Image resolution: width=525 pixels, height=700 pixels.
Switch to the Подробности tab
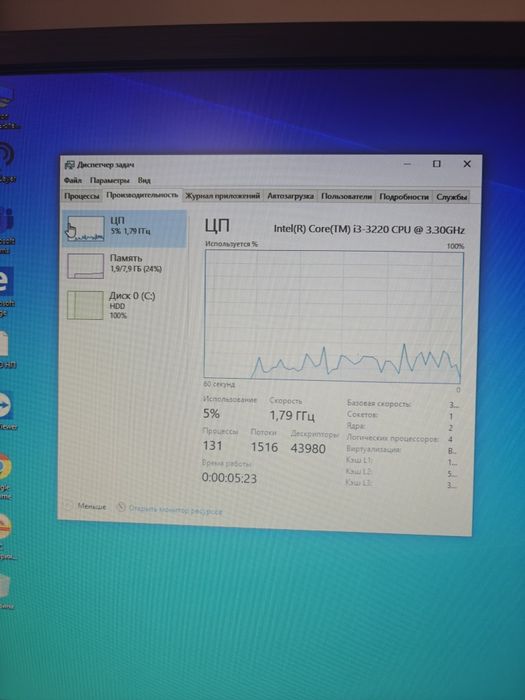pyautogui.click(x=404, y=197)
